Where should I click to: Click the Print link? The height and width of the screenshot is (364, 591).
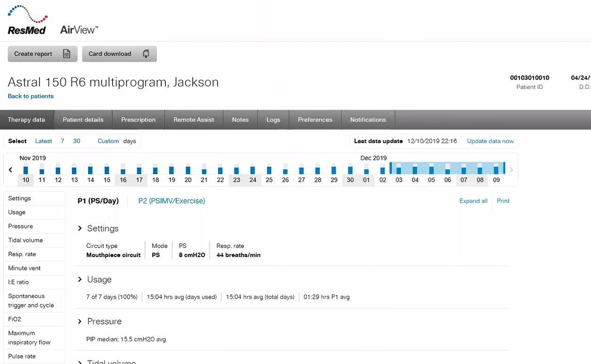coord(503,201)
